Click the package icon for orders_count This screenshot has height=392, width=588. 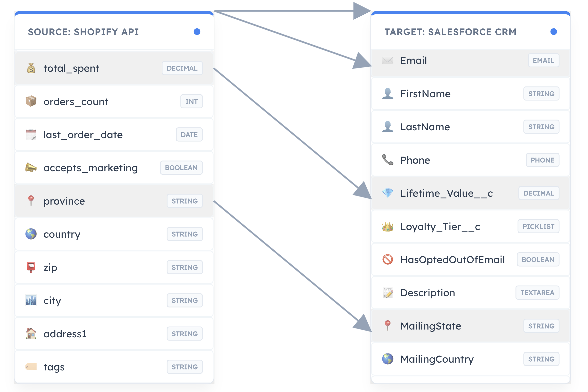point(31,101)
